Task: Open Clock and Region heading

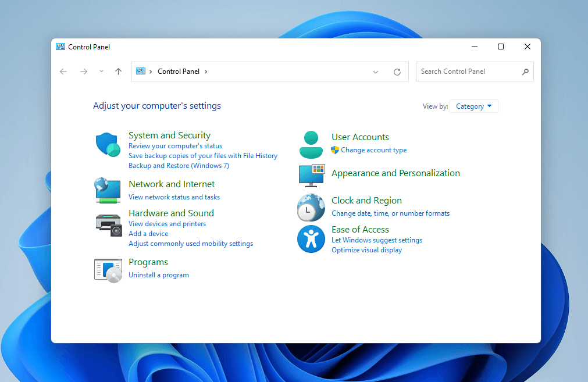Action: (366, 200)
